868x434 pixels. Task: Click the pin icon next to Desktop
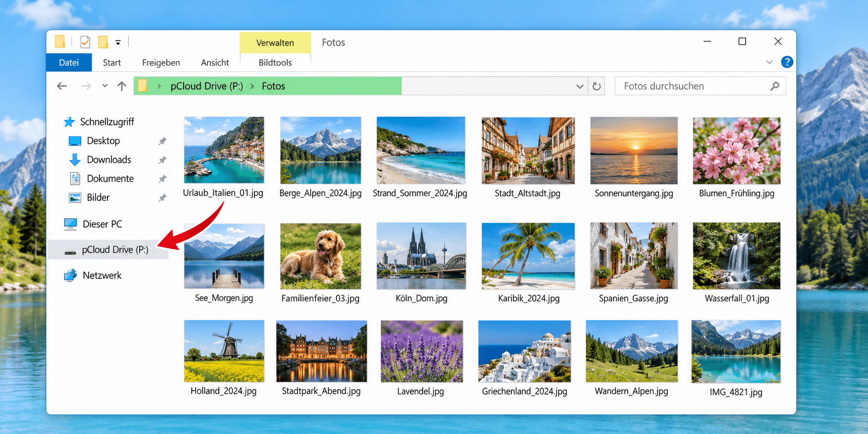(x=162, y=141)
